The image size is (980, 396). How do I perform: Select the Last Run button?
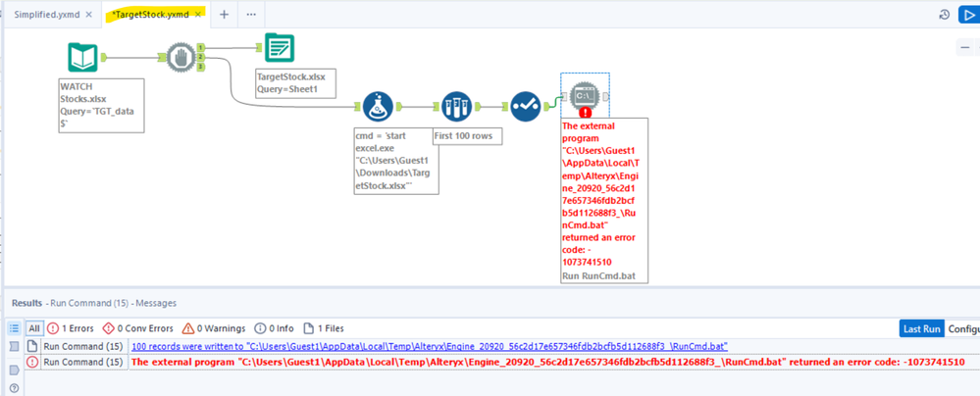point(921,328)
